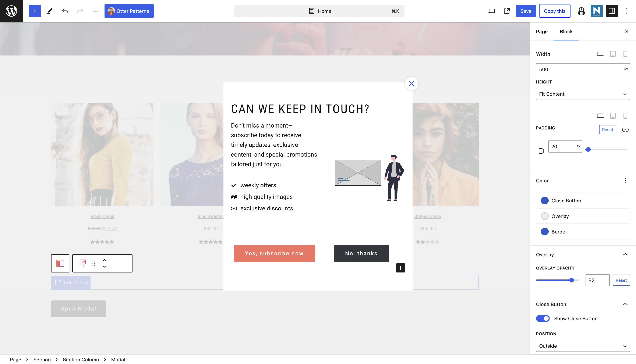Click the Otter penguin icon in toolbar
This screenshot has width=636, height=364.
(x=581, y=11)
